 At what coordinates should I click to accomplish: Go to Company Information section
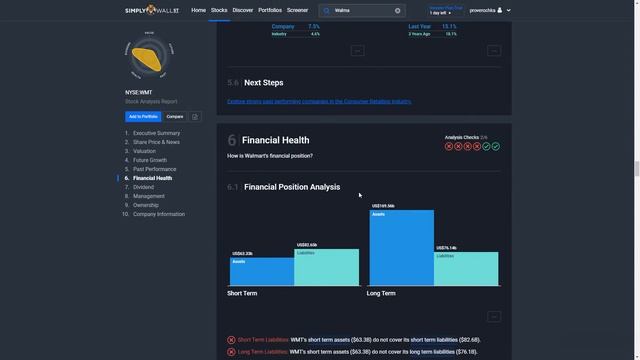pos(159,214)
